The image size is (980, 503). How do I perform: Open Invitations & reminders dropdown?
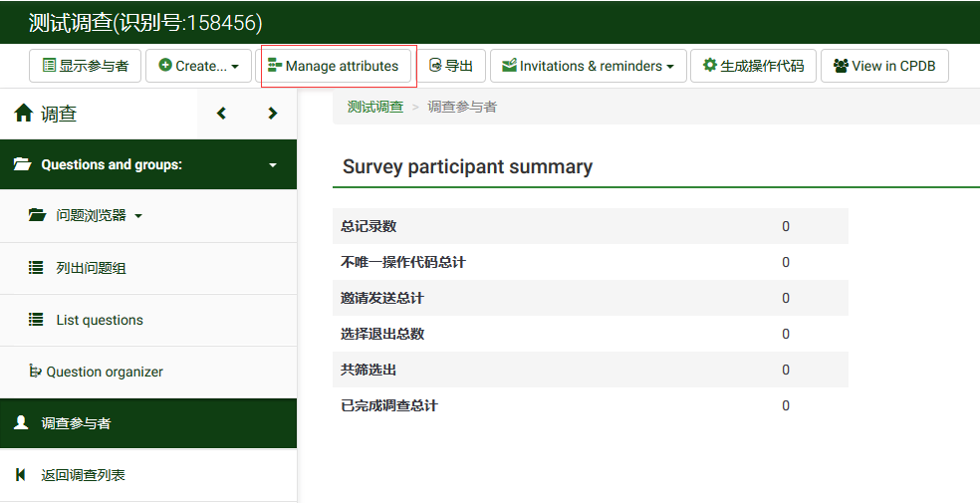tap(588, 66)
